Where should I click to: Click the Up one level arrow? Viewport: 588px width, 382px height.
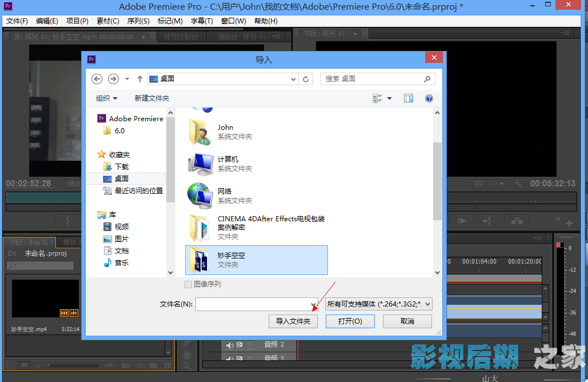coord(140,79)
